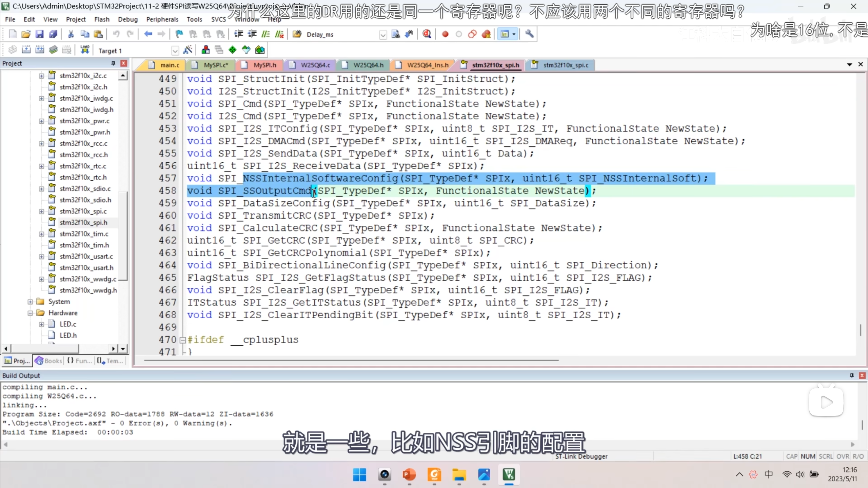Click the bookmark flag icon
This screenshot has width=868, height=488.
[179, 34]
